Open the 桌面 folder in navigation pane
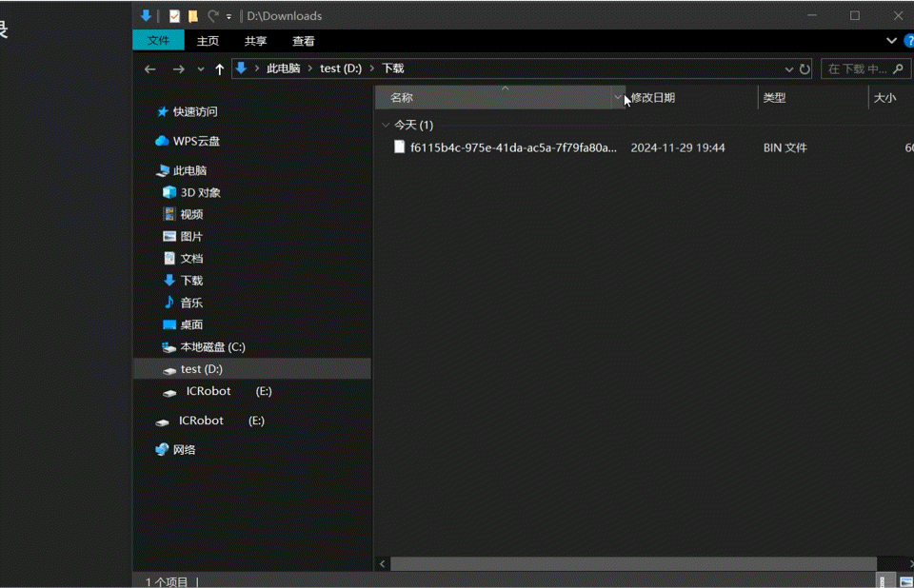 point(191,324)
